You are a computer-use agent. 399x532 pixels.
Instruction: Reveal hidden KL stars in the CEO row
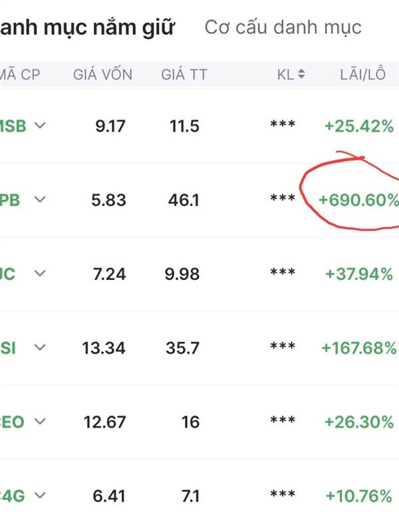(283, 422)
